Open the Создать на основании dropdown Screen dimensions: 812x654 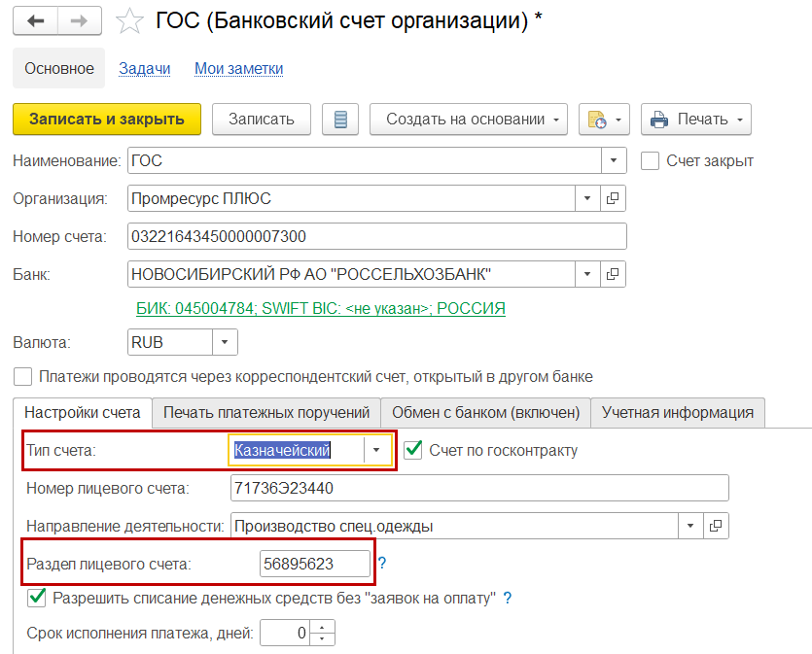coord(468,120)
